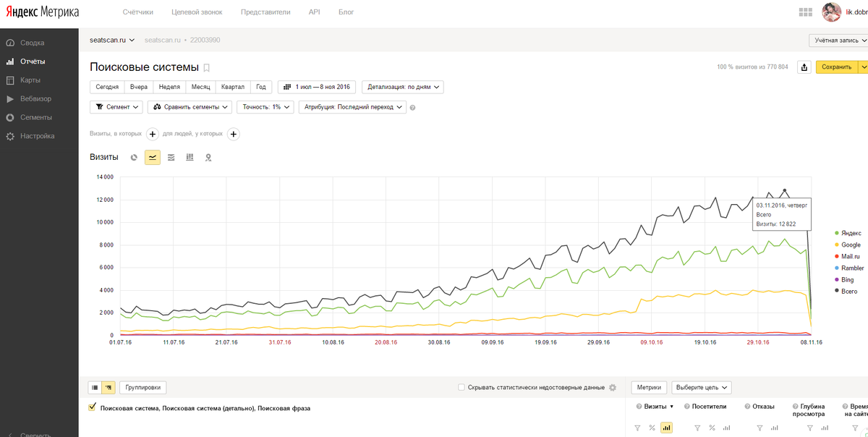Screen dimensions: 868x437
Task: Click the Google legend color marker
Action: 837,245
